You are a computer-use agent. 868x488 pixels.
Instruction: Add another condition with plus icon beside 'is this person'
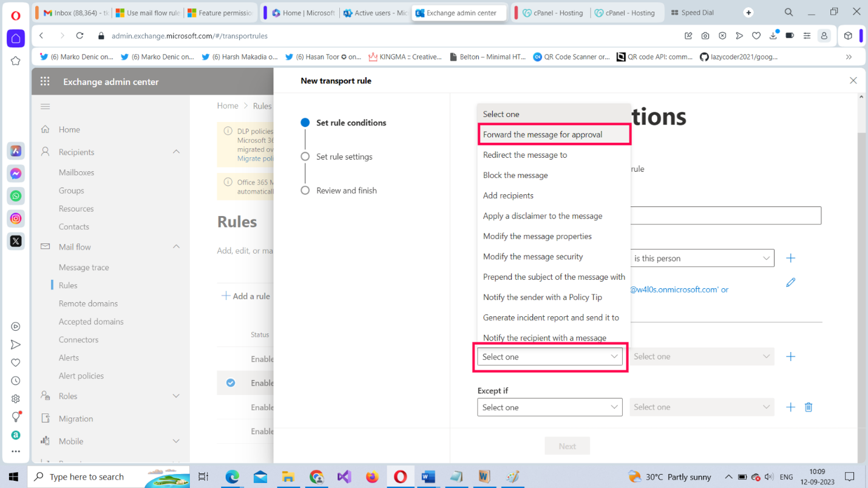point(790,258)
